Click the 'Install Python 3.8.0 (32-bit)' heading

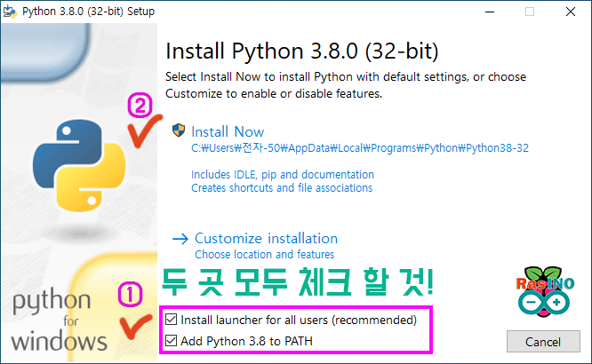[x=302, y=51]
